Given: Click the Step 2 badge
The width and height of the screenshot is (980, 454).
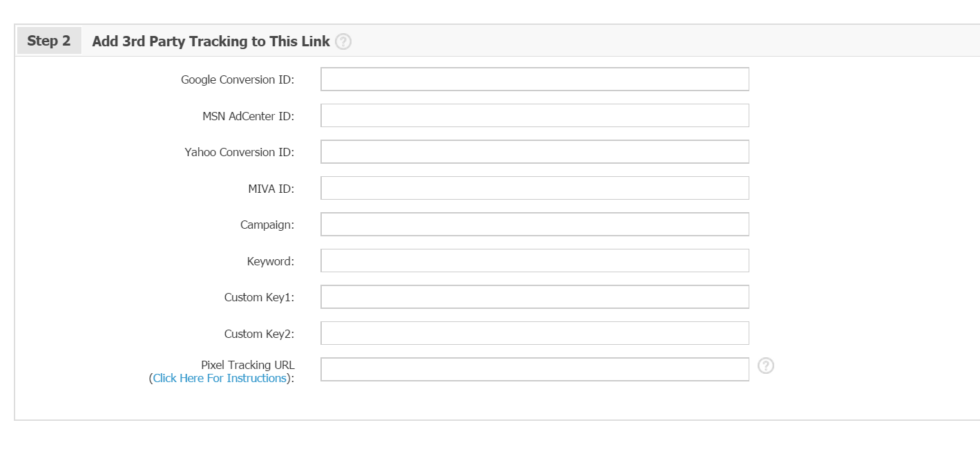Looking at the screenshot, I should coord(49,41).
